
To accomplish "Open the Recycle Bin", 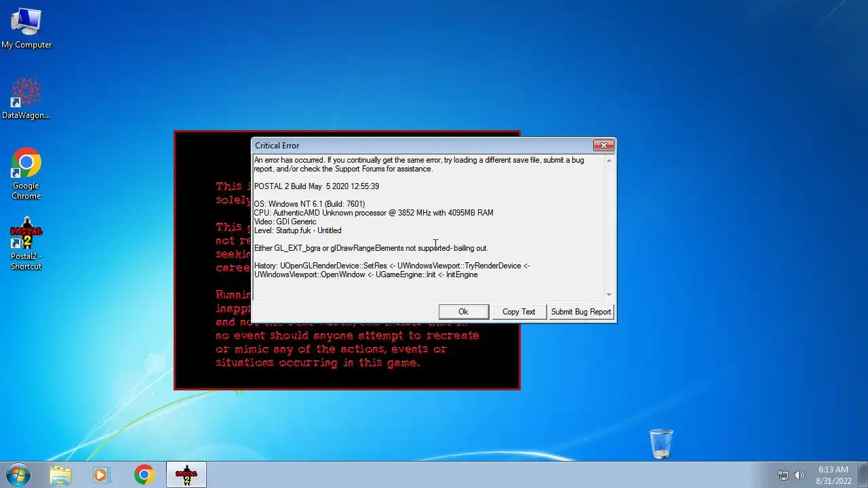I will point(661,444).
